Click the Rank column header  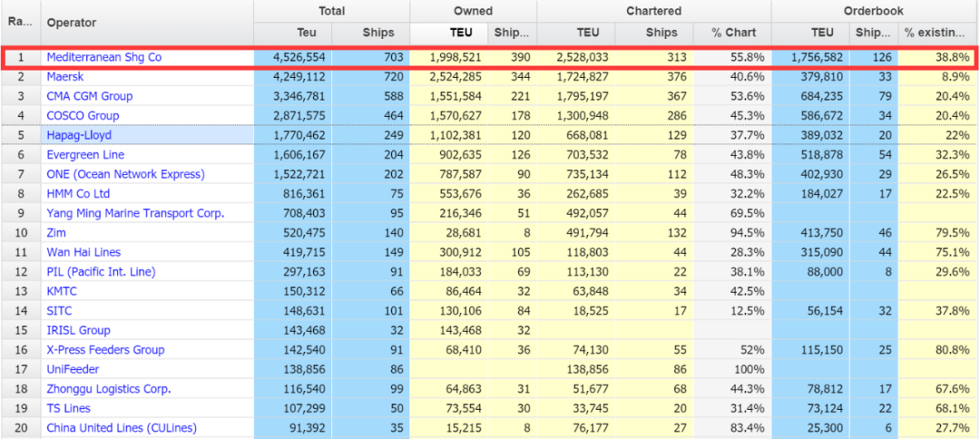(x=20, y=22)
